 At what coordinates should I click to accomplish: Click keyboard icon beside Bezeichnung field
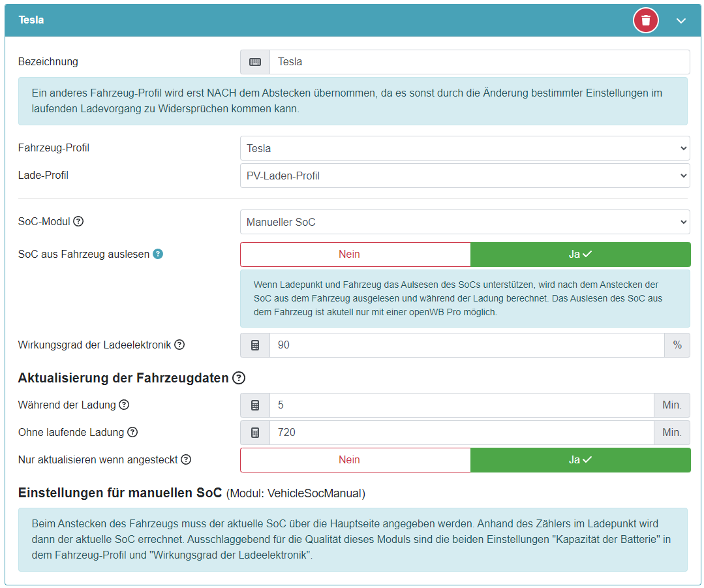[x=255, y=62]
